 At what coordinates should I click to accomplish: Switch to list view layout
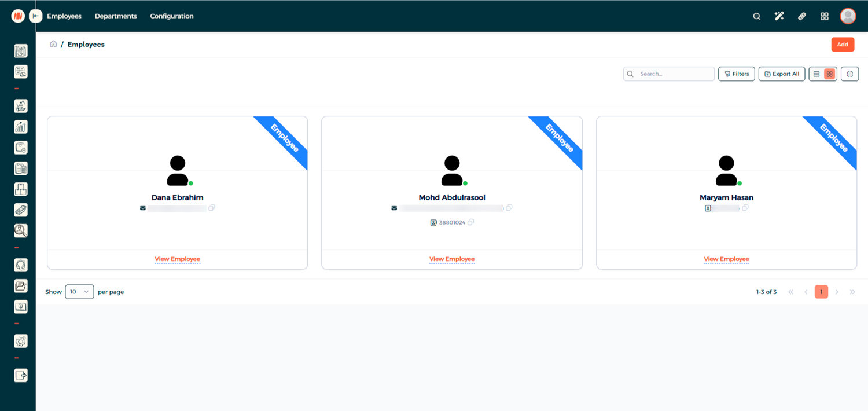point(816,74)
